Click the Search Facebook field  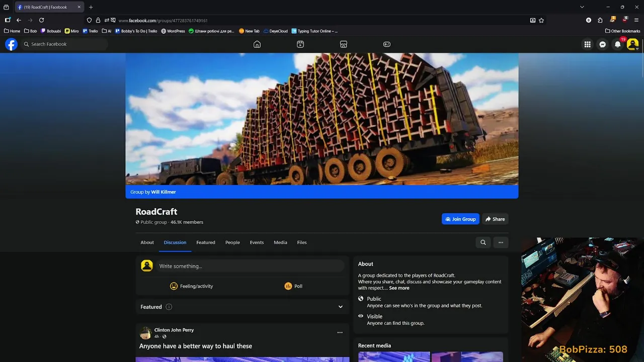(x=64, y=44)
